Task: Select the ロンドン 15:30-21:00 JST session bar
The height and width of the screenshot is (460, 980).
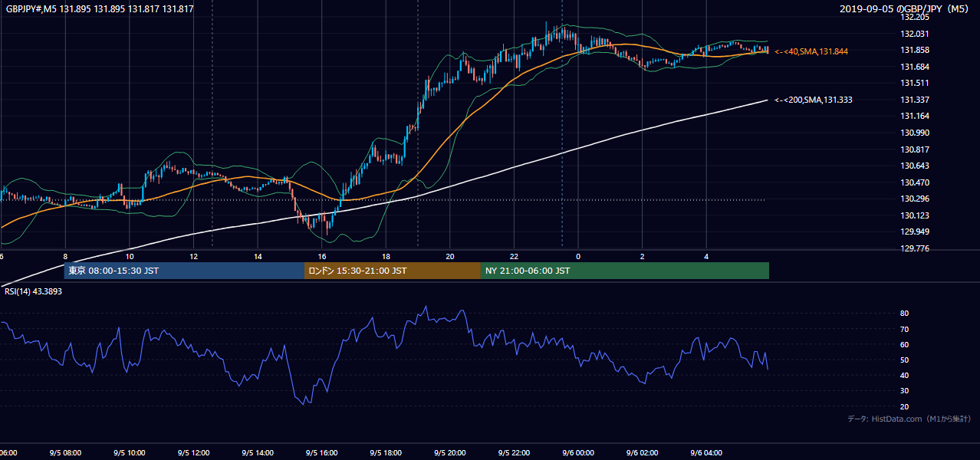Action: click(393, 271)
